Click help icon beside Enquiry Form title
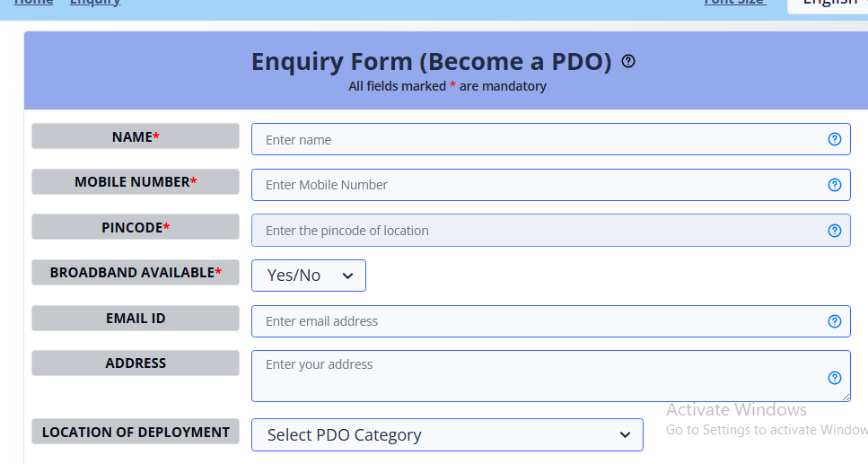The image size is (868, 464). [627, 61]
